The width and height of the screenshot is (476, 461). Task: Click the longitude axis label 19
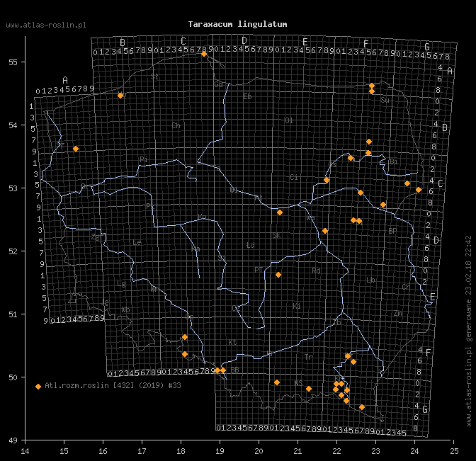coord(220,451)
